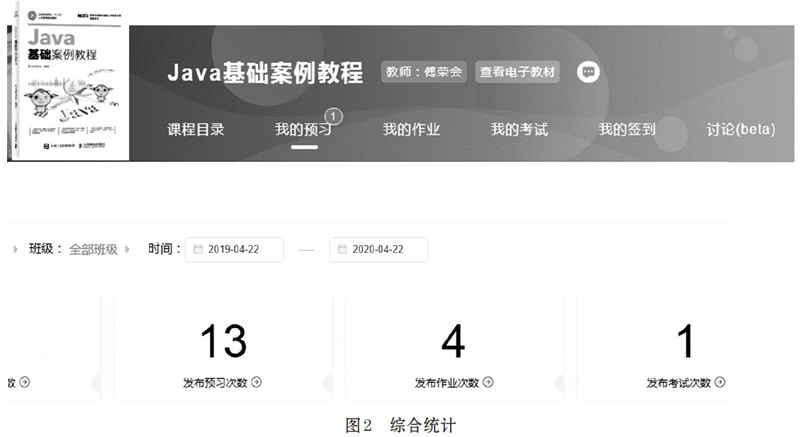
Task: Click the 发布预习次数 link
Action: pyautogui.click(x=215, y=382)
